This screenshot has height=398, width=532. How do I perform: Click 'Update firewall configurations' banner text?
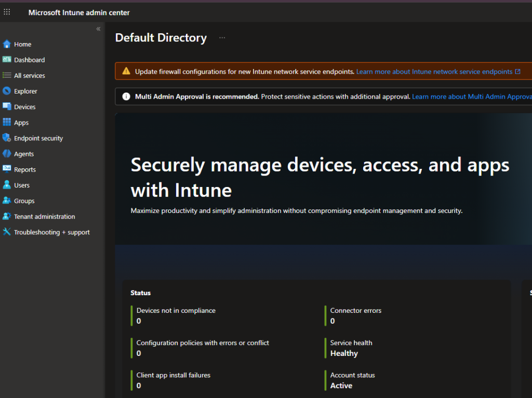pyautogui.click(x=245, y=72)
